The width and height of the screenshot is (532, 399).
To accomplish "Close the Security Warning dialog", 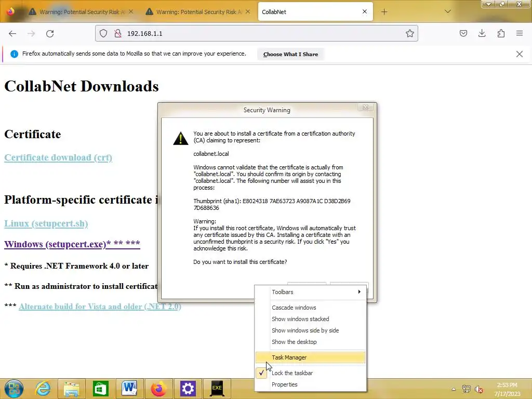I will (365, 107).
